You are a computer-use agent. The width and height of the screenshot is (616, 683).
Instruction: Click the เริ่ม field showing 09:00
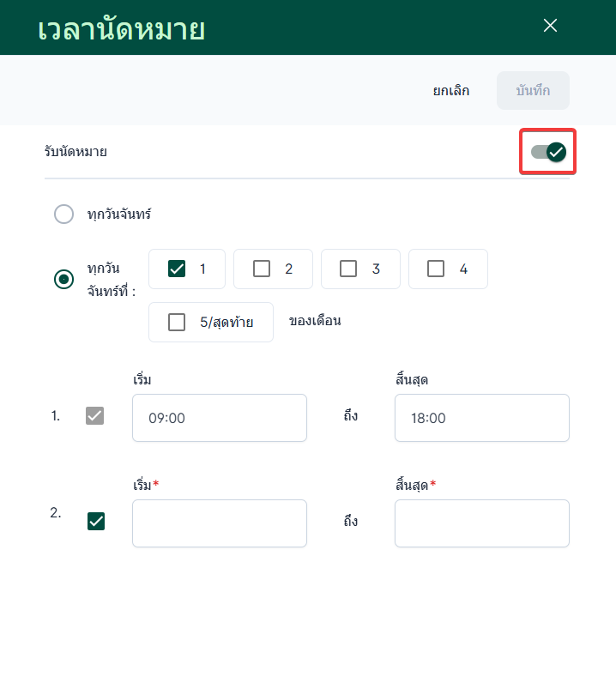click(220, 418)
